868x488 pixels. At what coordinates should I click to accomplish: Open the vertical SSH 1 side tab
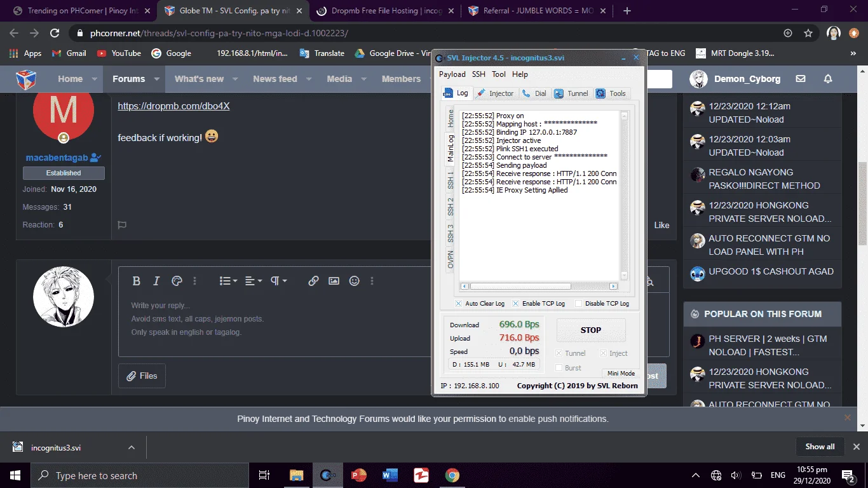451,179
